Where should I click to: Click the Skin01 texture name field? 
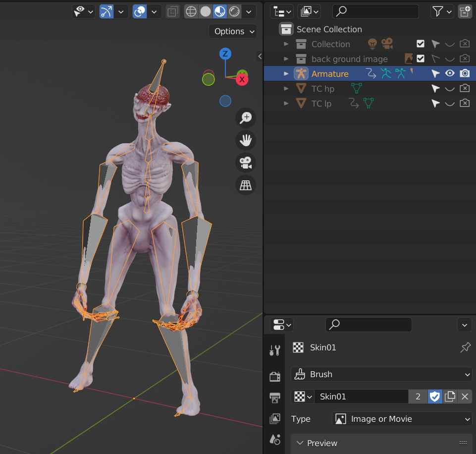[x=361, y=397]
